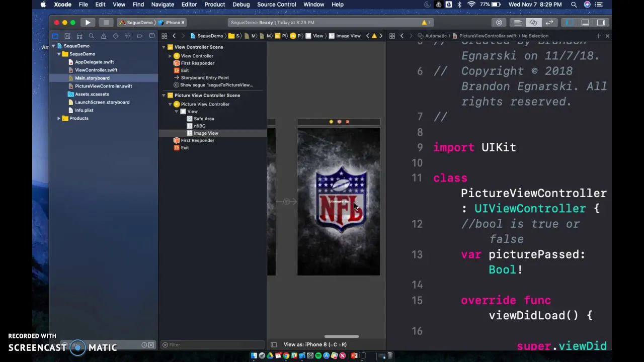644x362 pixels.
Task: Collapse Picture View Controller Scene
Action: pyautogui.click(x=164, y=95)
